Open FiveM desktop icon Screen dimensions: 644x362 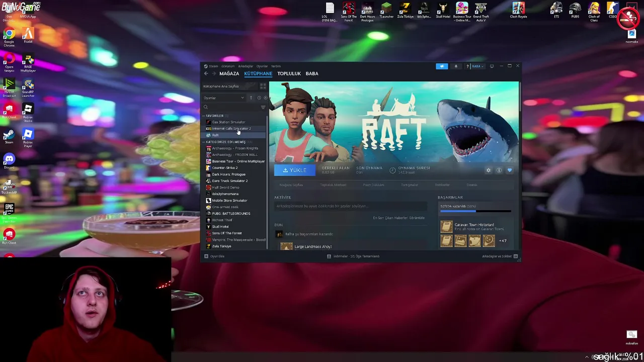point(28,36)
